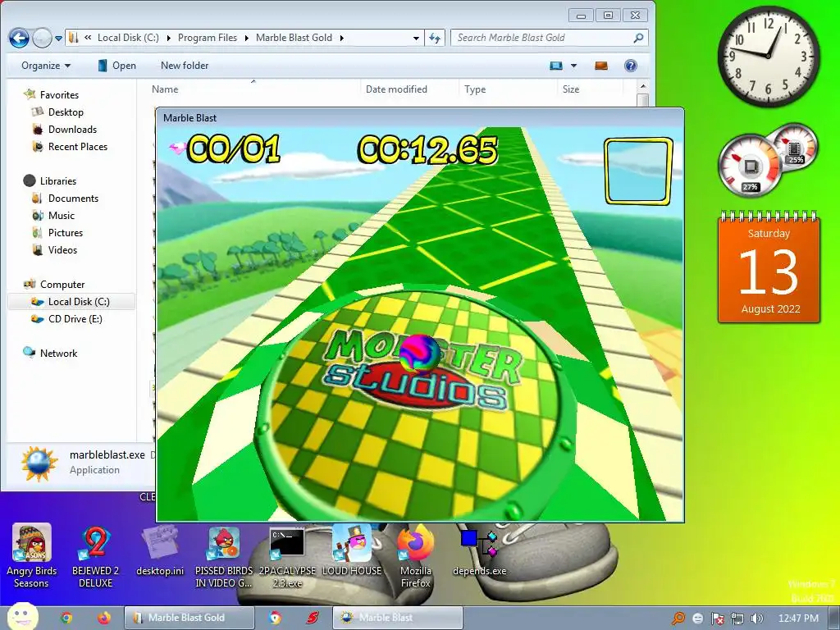Click the game timer 00:12.65
Image resolution: width=840 pixels, height=630 pixels.
point(427,149)
